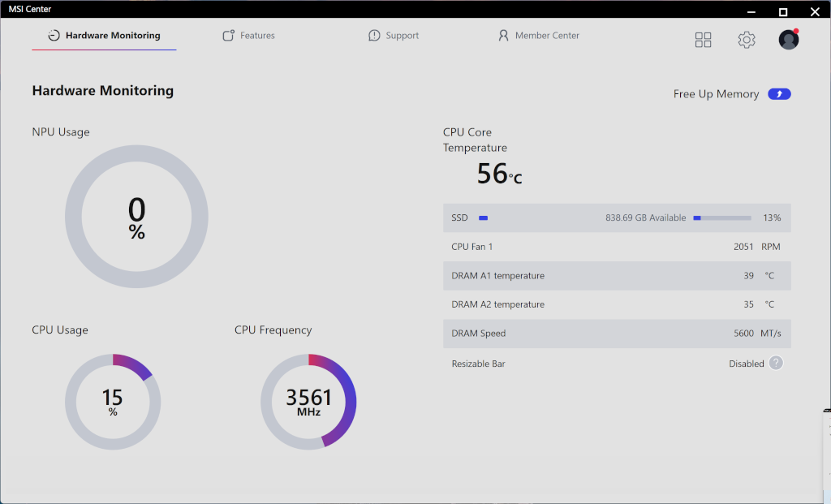Select the DRAM A1 temperature row
Screen dimensions: 831x504
617,276
